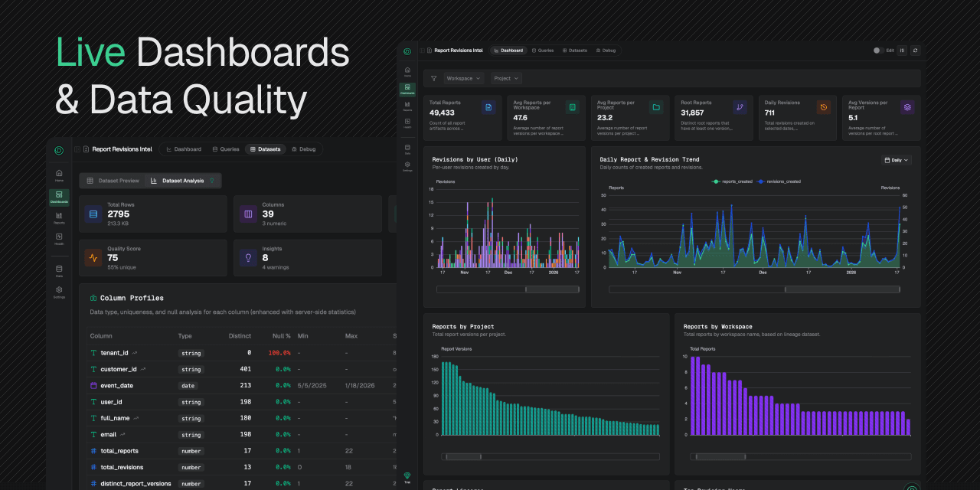This screenshot has height=490, width=980.
Task: Click the Home icon in the left Datasets window sidebar
Action: pos(59,175)
